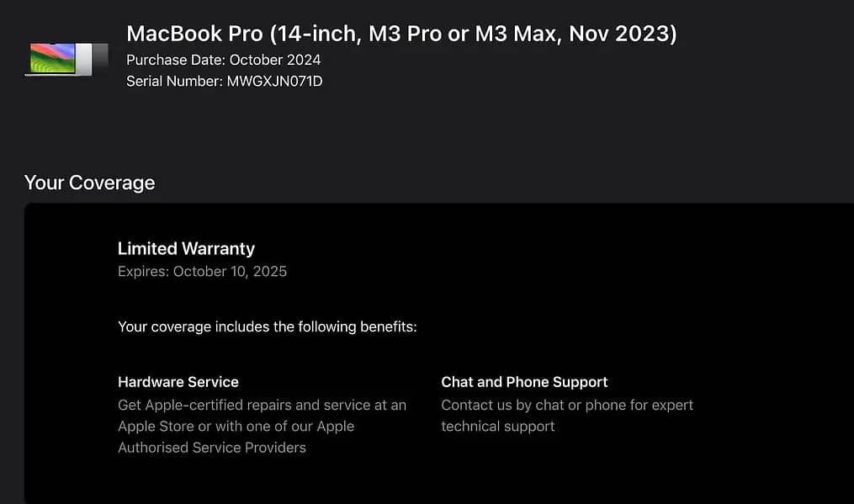Click the coverage includes following benefits line

(x=267, y=326)
